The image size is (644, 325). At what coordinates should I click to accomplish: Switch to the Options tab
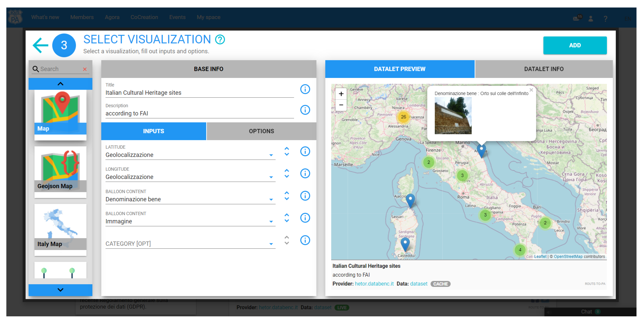(261, 131)
